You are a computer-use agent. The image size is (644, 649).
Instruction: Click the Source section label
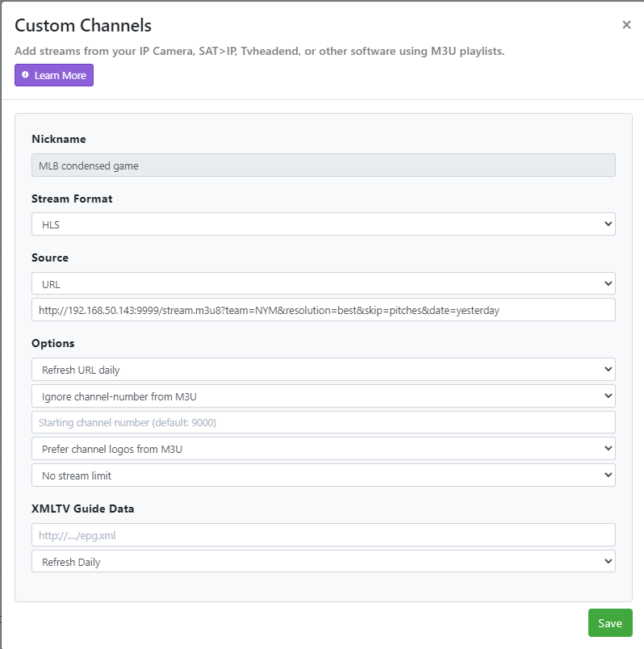[50, 258]
